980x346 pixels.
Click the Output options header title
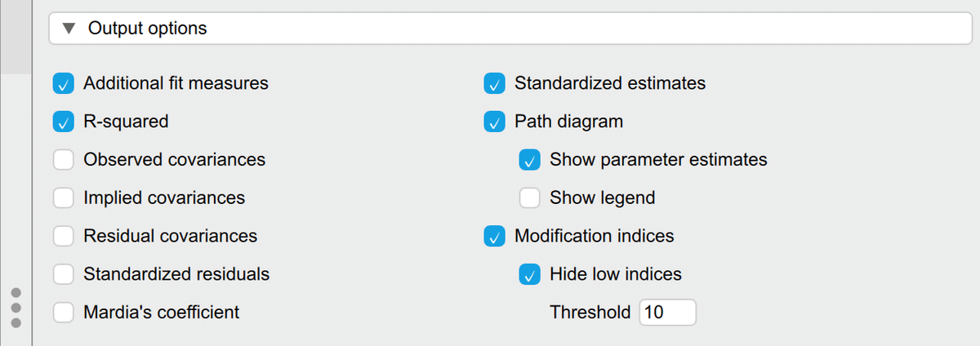(147, 29)
